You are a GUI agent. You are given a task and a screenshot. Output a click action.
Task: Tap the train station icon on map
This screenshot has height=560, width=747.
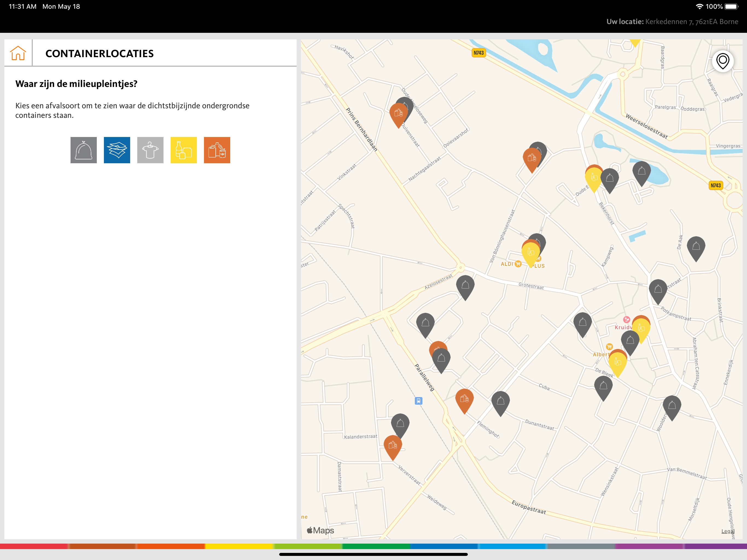click(418, 401)
